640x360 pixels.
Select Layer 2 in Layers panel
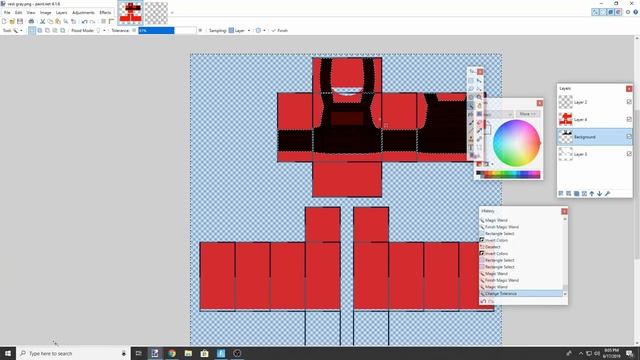(594, 102)
